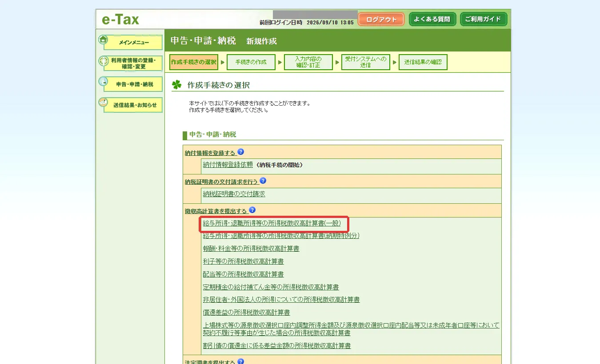The width and height of the screenshot is (600, 364).
Task: Open 納税証明書の交付請求 link
Action: 234,194
